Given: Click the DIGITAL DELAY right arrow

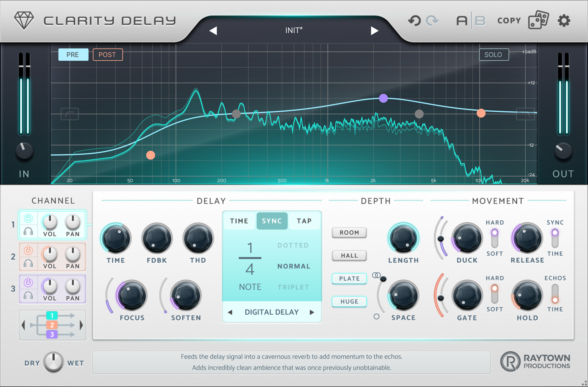Looking at the screenshot, I should [x=312, y=312].
